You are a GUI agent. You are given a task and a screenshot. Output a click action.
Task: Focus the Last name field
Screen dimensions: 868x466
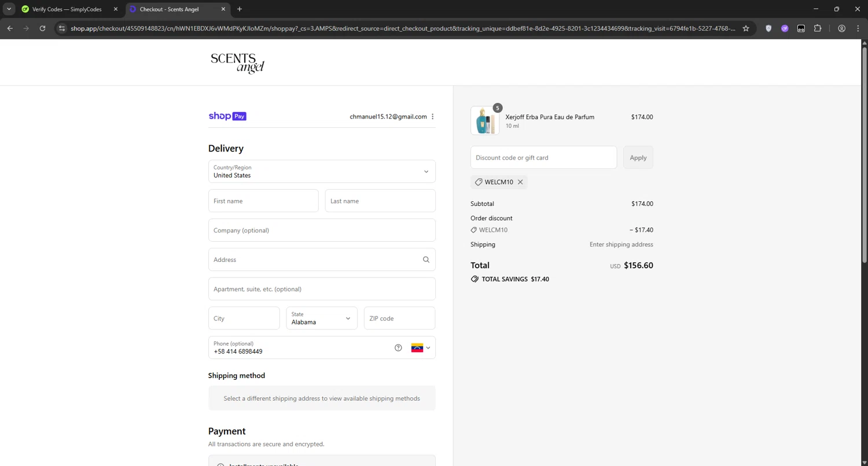tap(380, 201)
